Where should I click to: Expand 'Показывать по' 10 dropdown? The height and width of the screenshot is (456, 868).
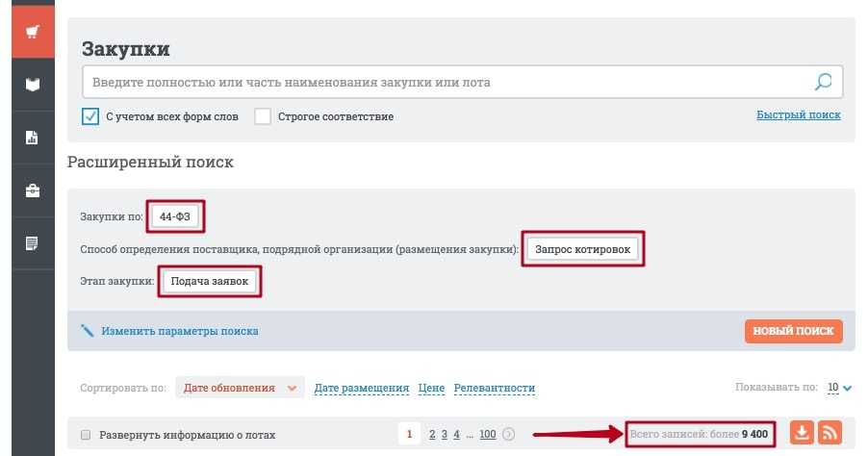tap(840, 388)
